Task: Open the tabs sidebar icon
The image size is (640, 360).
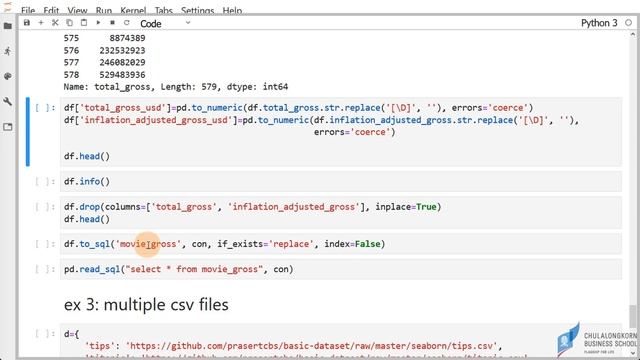Action: [8, 127]
